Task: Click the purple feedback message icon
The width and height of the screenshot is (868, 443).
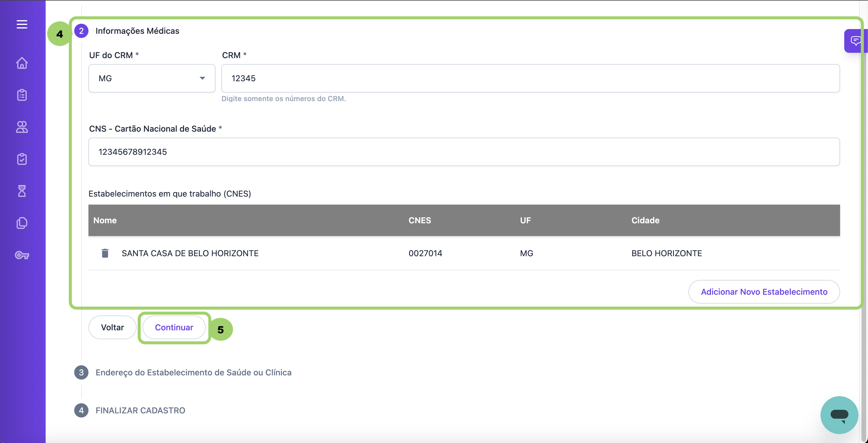Action: (x=855, y=41)
